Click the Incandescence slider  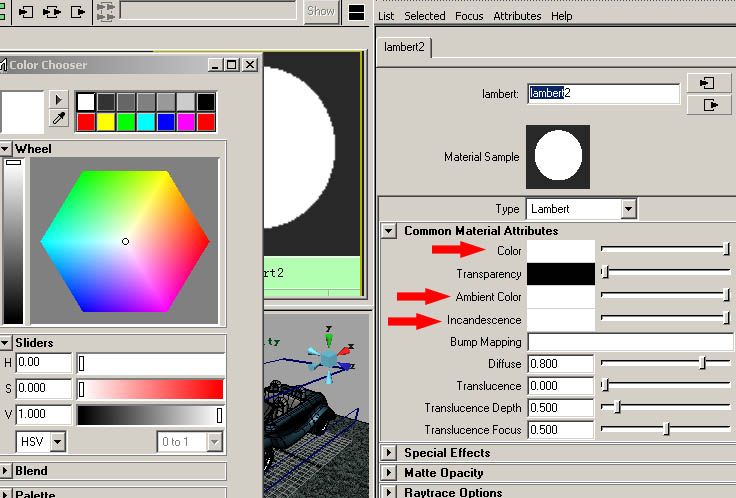[666, 318]
